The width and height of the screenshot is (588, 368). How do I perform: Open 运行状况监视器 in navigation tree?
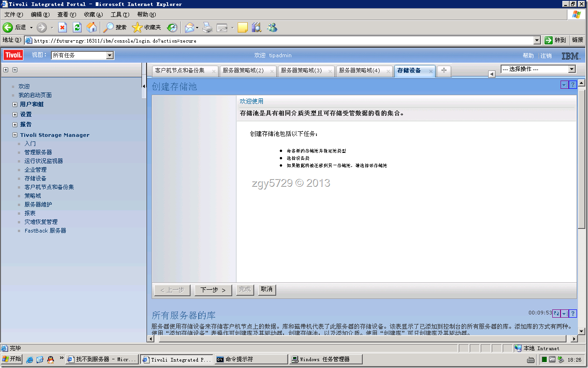pos(44,161)
